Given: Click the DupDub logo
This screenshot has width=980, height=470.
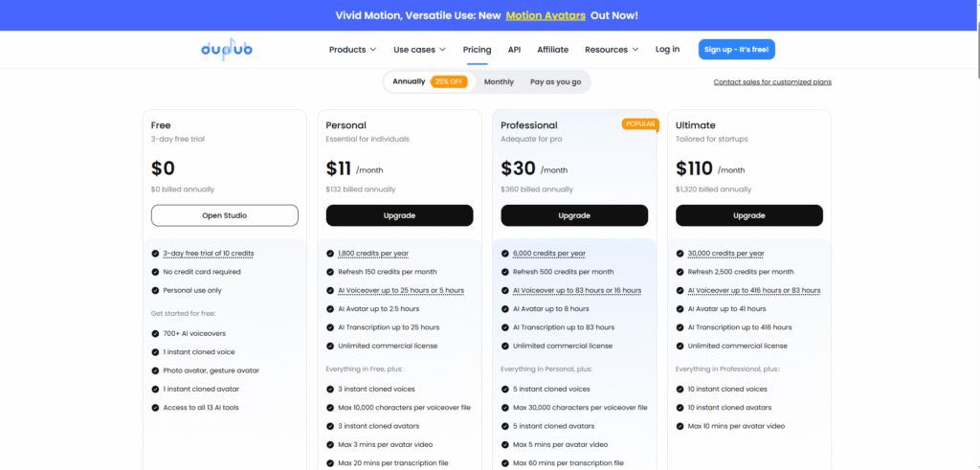Looking at the screenshot, I should tap(225, 49).
